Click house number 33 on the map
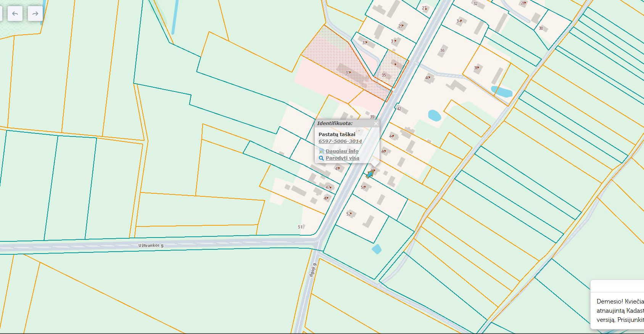The width and height of the screenshot is (644, 334). (x=365, y=43)
